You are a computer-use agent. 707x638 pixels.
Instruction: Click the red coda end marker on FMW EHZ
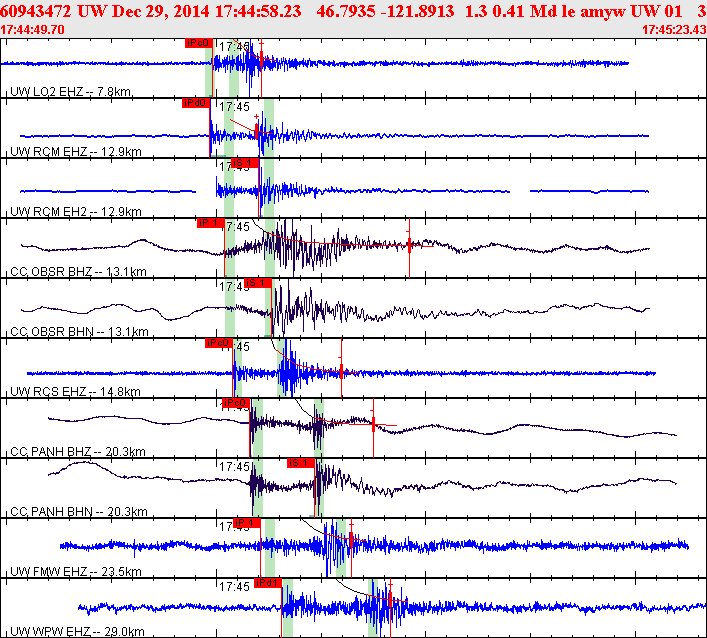pyautogui.click(x=351, y=539)
